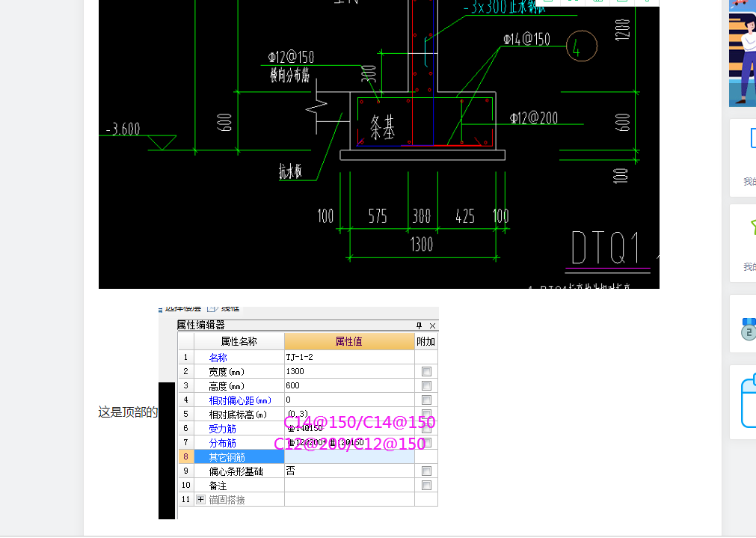Tick the 附加 checkbox for 备注

click(x=426, y=486)
